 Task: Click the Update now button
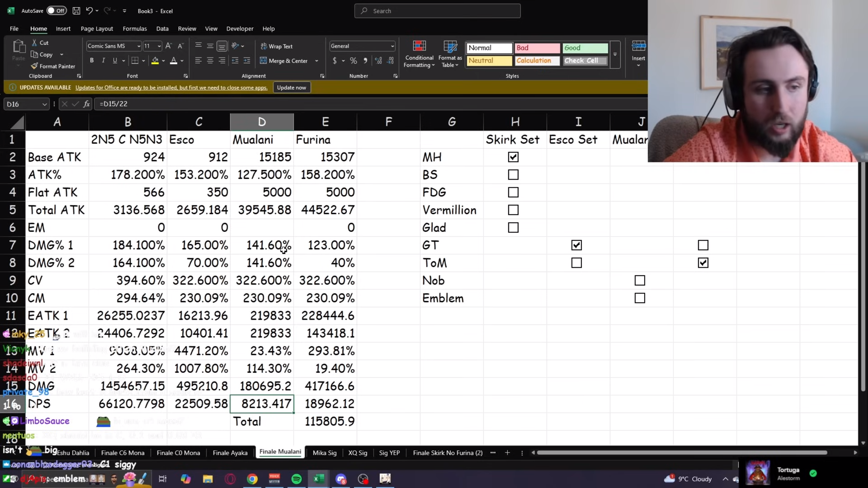(292, 88)
